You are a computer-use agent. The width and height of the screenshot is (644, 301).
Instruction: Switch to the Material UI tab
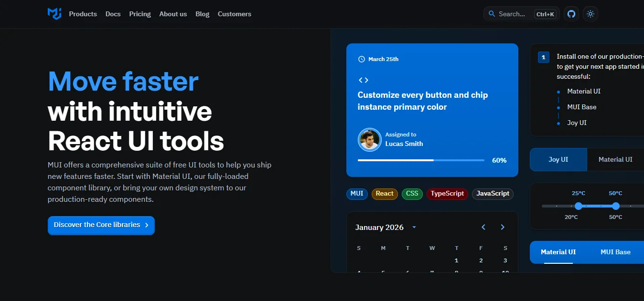(x=615, y=159)
